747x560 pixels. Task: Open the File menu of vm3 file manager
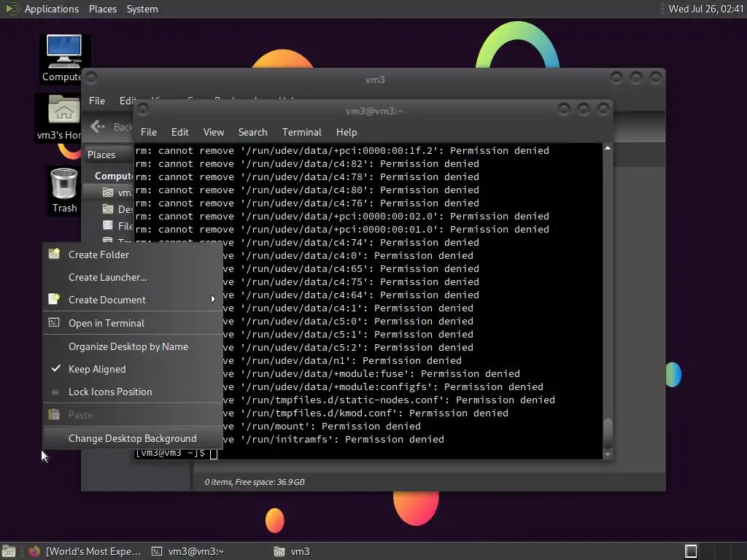point(97,101)
